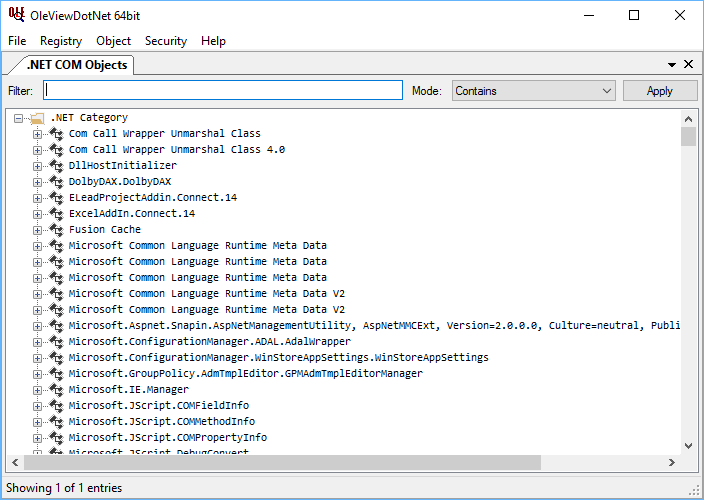Click the DolbyDAX.DolbyDAX class icon
704x500 pixels.
[56, 182]
